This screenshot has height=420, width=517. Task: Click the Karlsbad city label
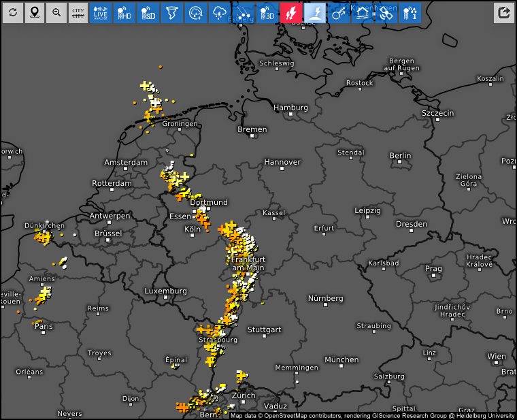[384, 263]
